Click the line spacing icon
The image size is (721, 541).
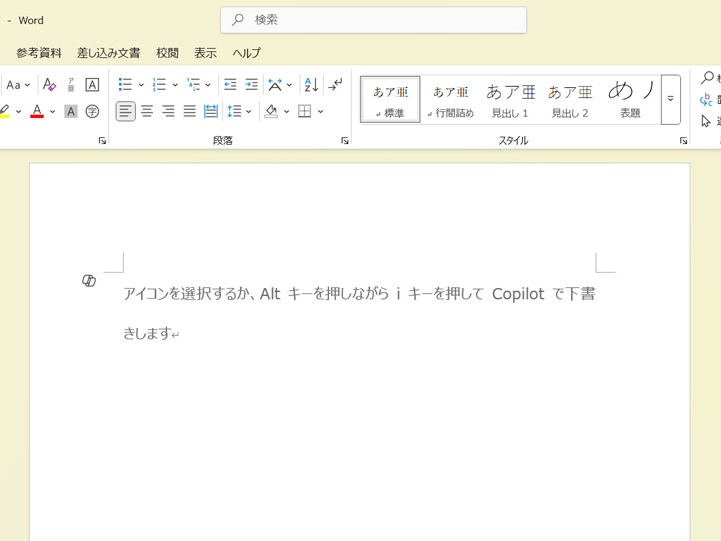tap(234, 111)
